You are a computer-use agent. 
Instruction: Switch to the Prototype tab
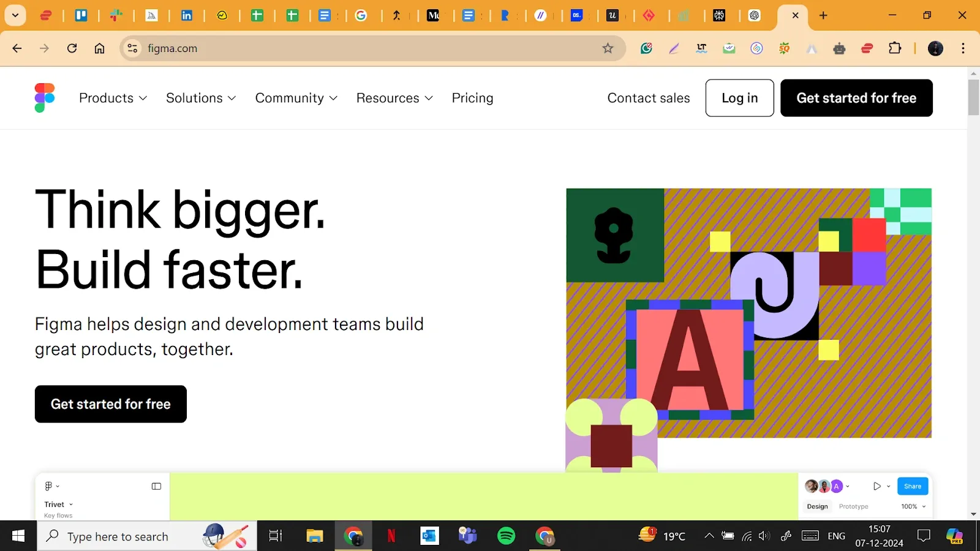pos(853,506)
